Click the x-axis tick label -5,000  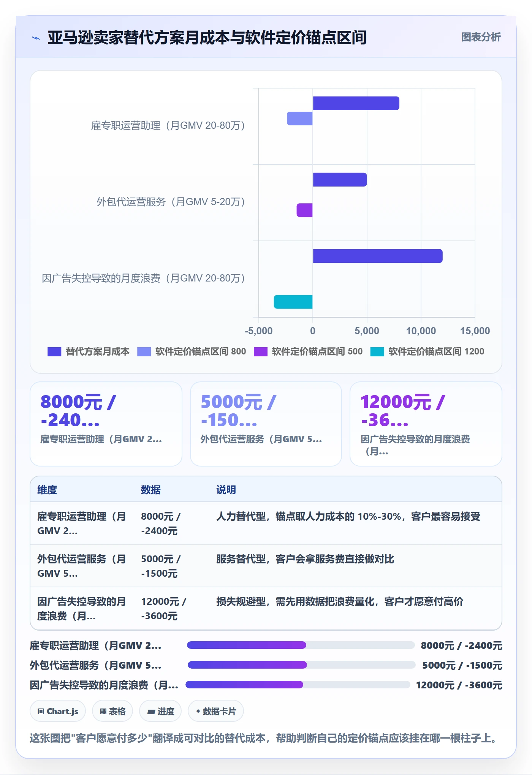pyautogui.click(x=259, y=331)
